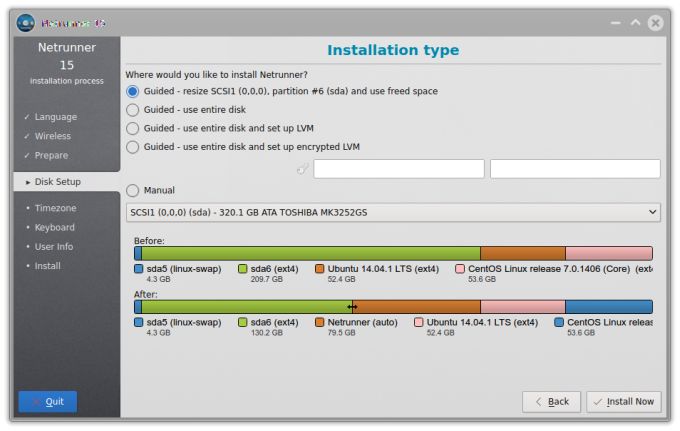Click blue sda5 swatch in Before legend
680x431 pixels.
(139, 269)
